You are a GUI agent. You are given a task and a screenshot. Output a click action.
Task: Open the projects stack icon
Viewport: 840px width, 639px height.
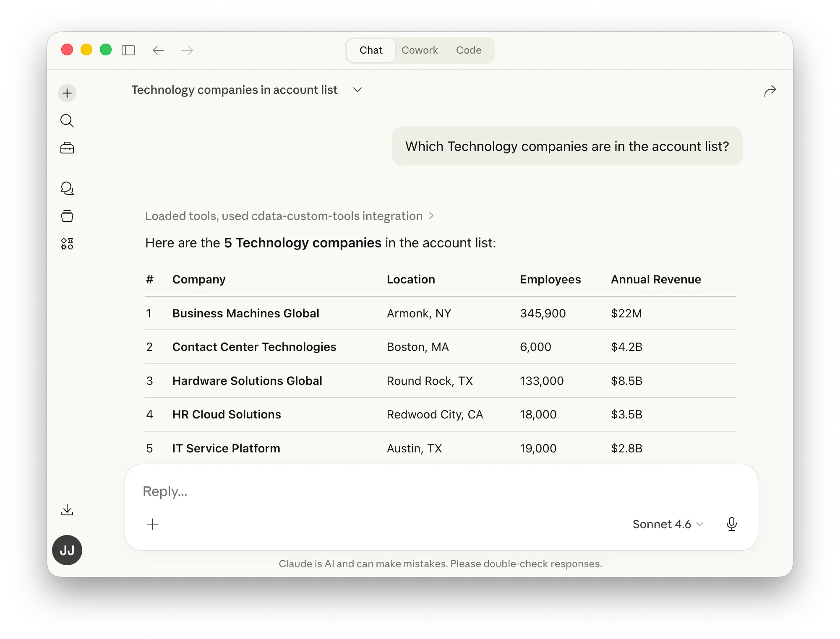67,216
